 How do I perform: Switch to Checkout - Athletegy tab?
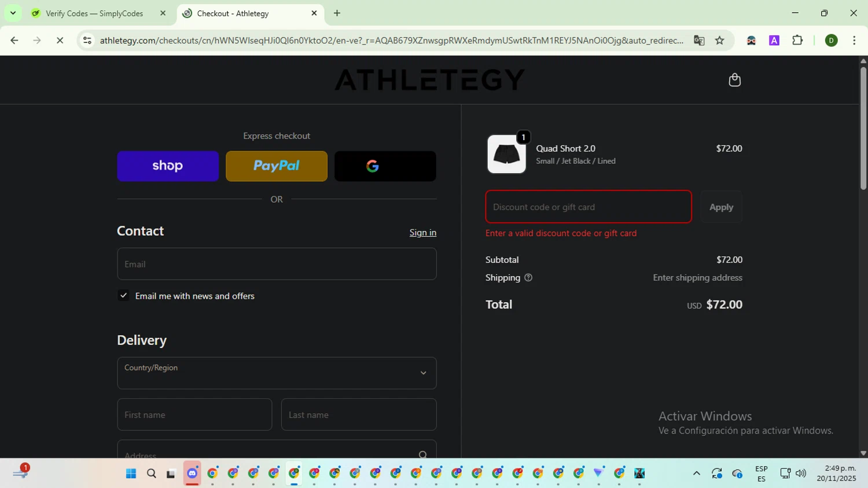coord(250,13)
